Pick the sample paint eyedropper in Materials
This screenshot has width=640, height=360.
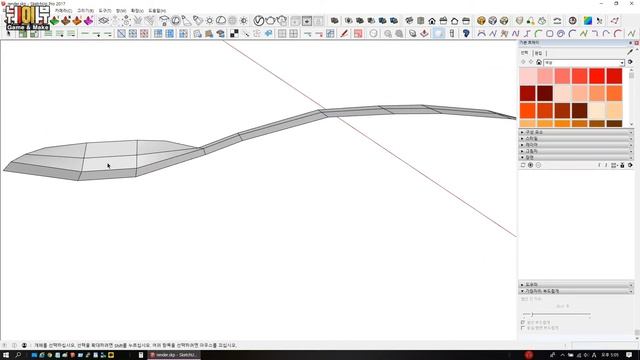(630, 52)
